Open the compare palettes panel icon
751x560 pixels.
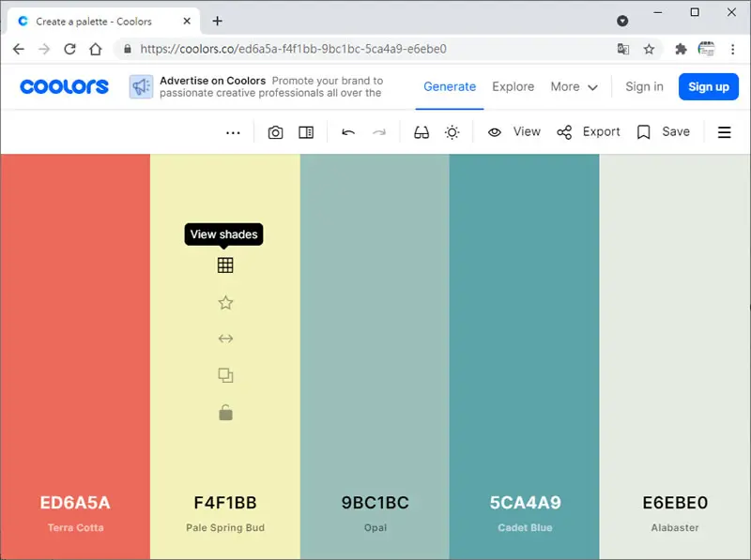click(x=306, y=132)
